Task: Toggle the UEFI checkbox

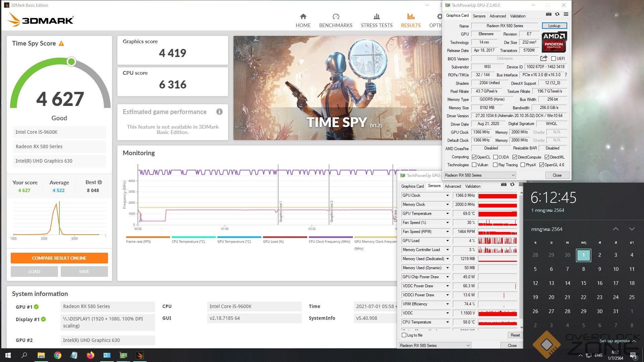Action: pos(553,59)
